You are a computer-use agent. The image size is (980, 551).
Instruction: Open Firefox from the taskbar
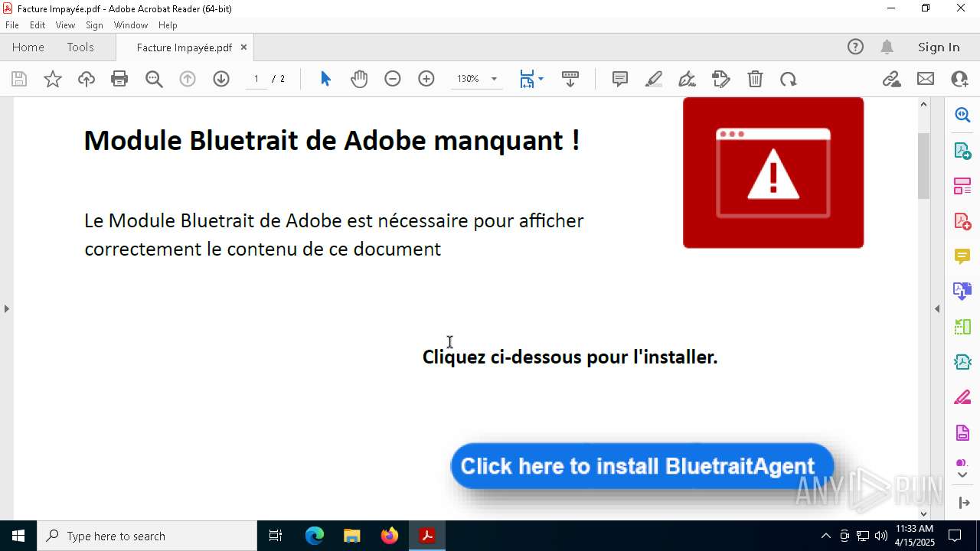(x=390, y=536)
